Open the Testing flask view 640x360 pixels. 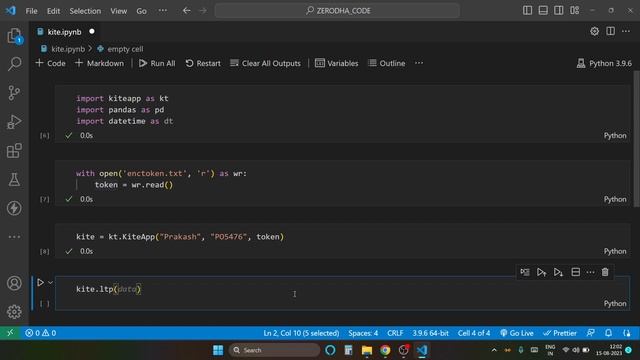(x=14, y=180)
